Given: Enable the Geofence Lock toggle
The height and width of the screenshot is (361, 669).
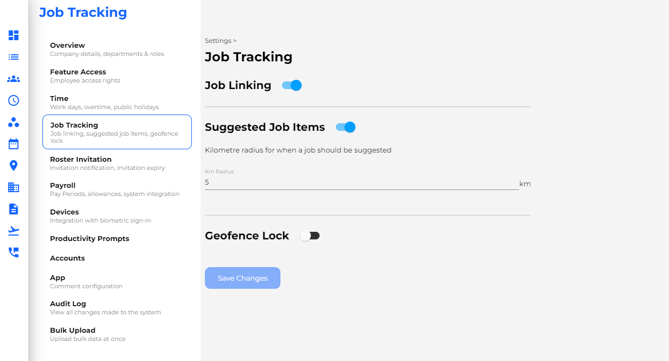Looking at the screenshot, I should [x=310, y=236].
